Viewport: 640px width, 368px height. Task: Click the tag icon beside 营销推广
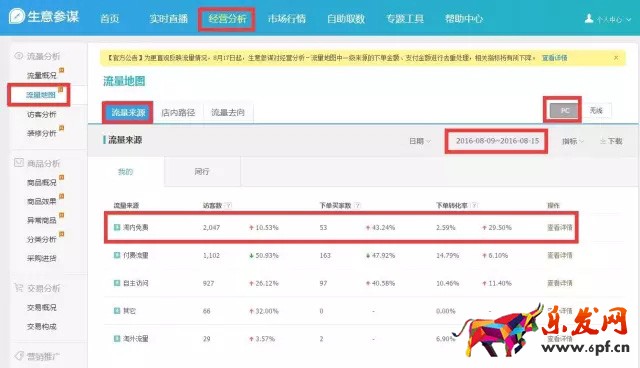pyautogui.click(x=19, y=356)
